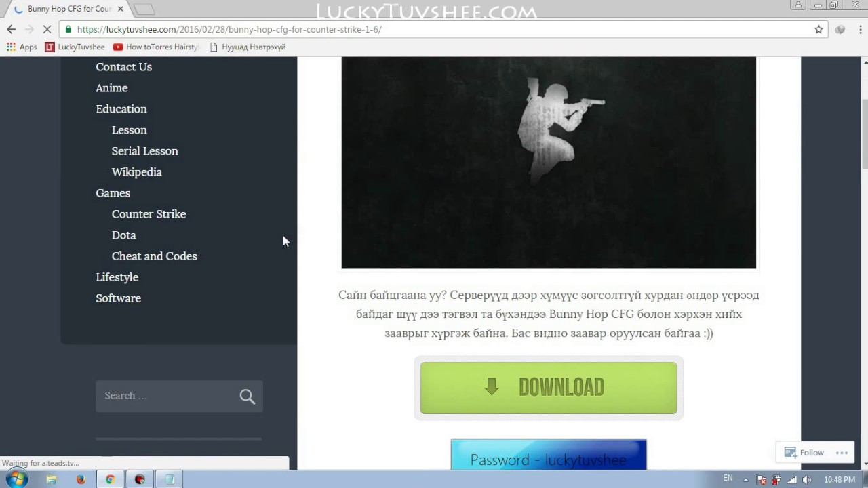Open the Windows Start menu
The height and width of the screenshot is (488, 868).
(17, 479)
